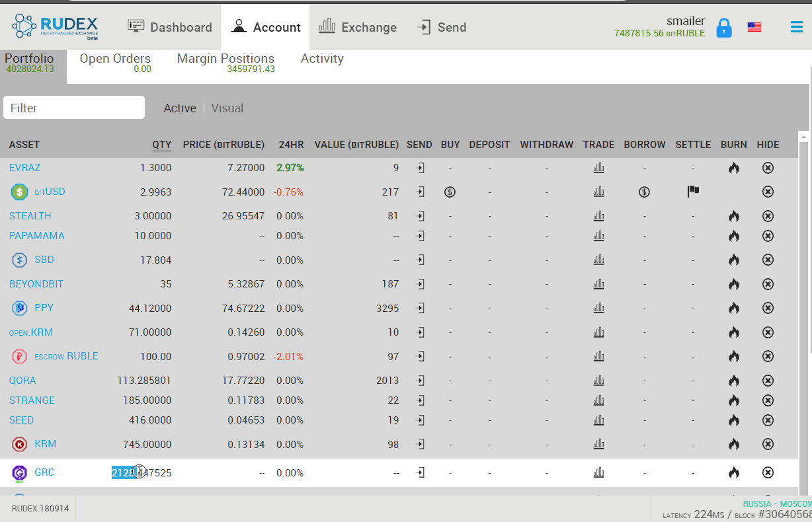Open the bitUSD asset link
The width and height of the screenshot is (812, 522).
click(x=50, y=192)
